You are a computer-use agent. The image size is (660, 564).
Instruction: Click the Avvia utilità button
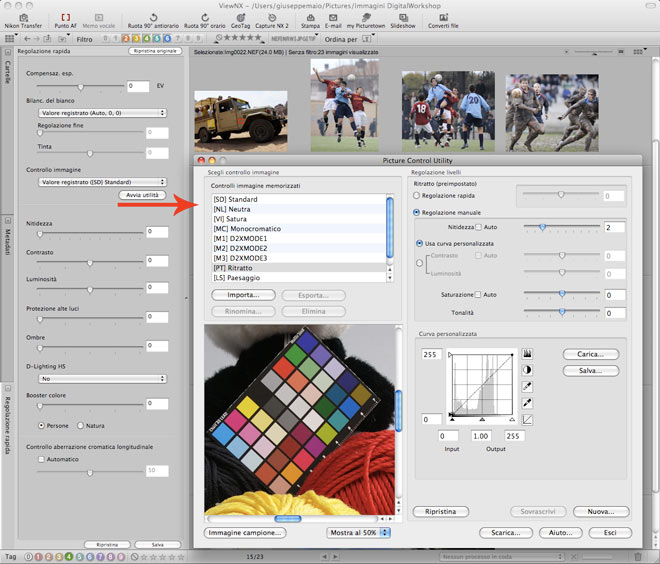point(141,196)
